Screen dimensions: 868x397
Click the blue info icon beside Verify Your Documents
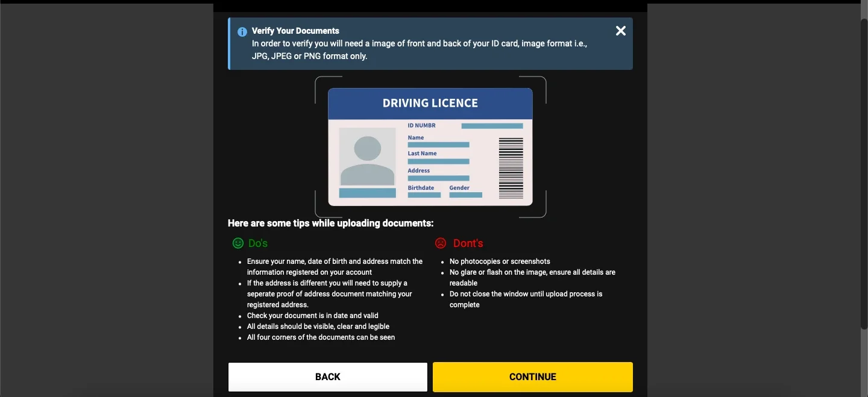(242, 31)
